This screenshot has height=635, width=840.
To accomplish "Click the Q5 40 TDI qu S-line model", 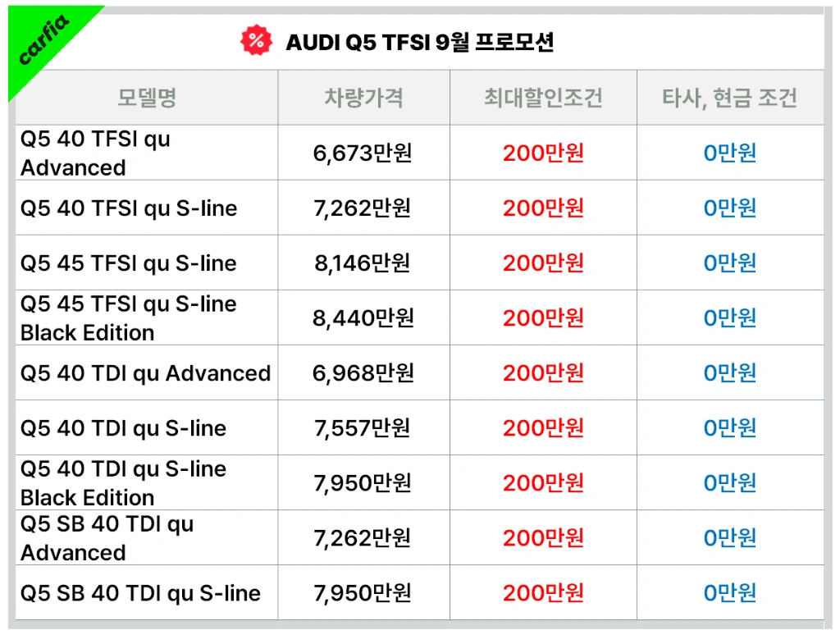I will [123, 428].
